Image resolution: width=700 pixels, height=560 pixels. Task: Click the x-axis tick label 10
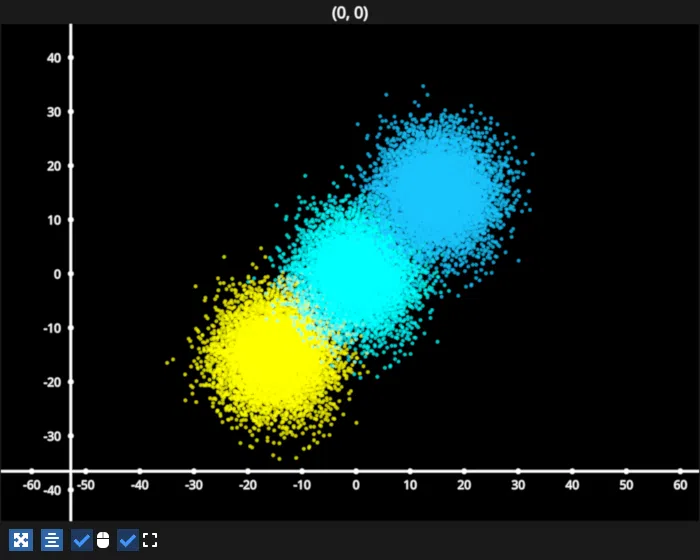click(410, 485)
